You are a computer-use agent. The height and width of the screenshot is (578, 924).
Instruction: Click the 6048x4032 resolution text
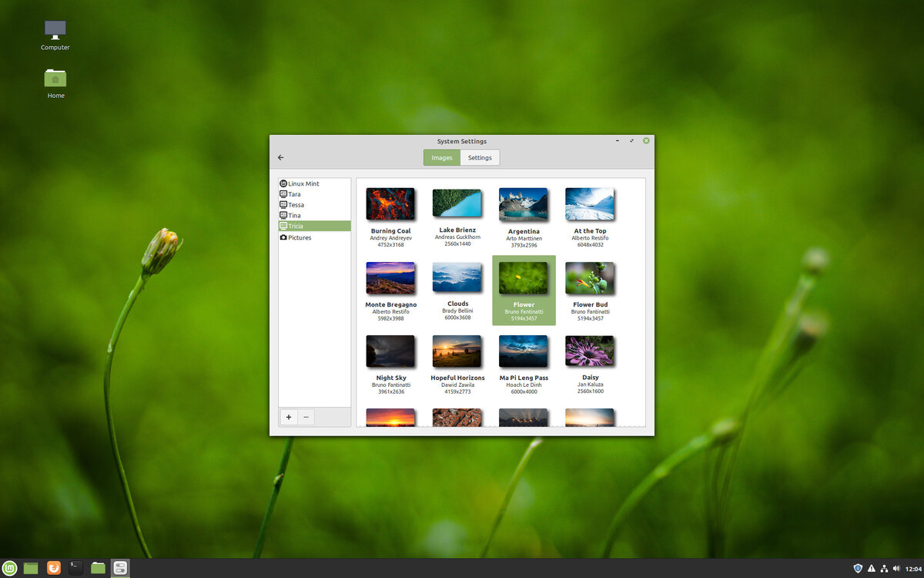click(590, 245)
